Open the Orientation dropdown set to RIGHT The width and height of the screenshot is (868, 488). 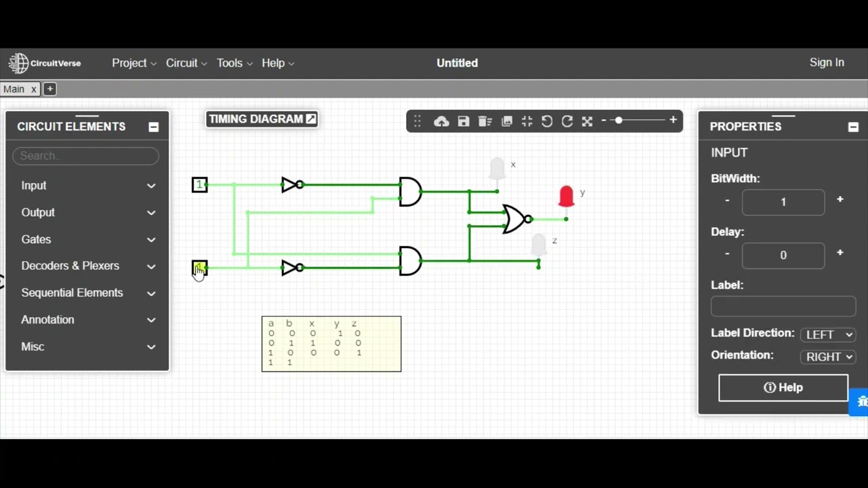click(828, 357)
